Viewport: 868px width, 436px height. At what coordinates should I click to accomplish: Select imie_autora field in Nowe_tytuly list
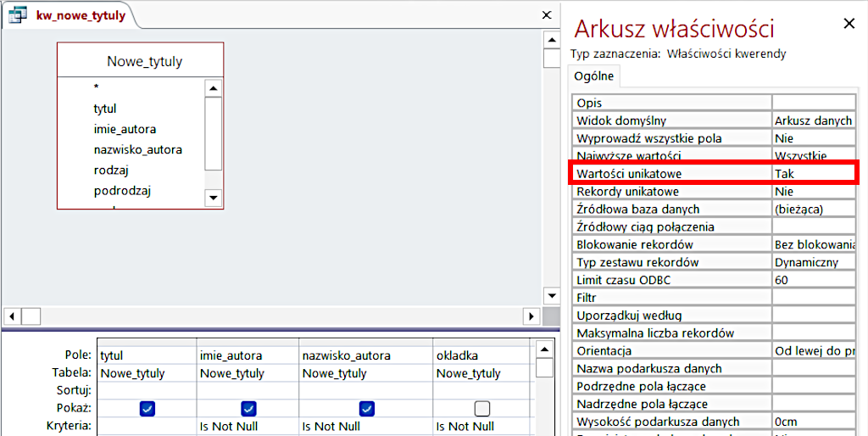pos(125,129)
